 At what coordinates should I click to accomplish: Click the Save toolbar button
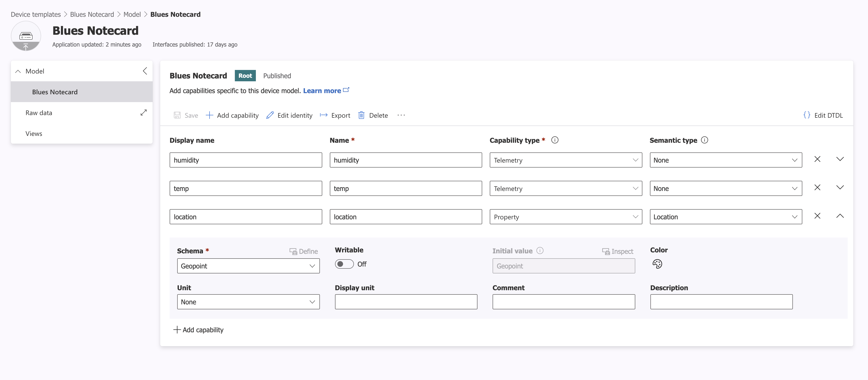click(186, 115)
